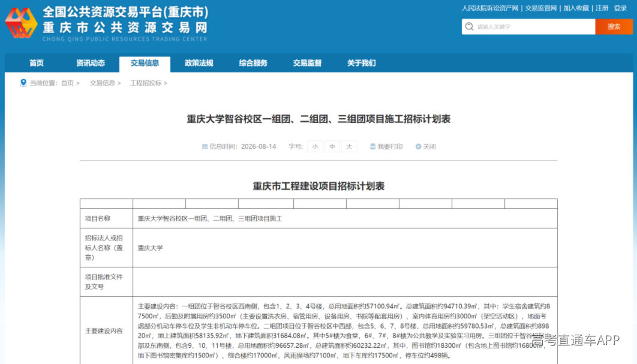Click the calendar icon beside 信息时间
637x364 pixels.
[x=205, y=147]
